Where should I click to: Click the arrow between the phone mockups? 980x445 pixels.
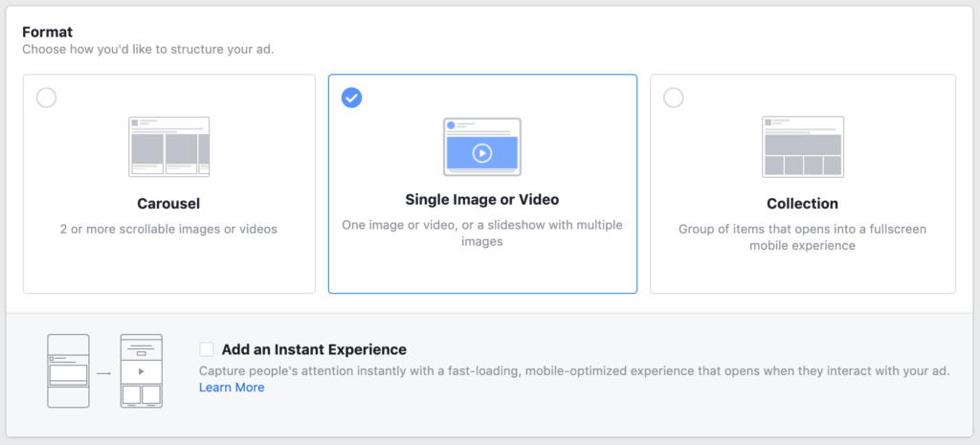pos(104,371)
